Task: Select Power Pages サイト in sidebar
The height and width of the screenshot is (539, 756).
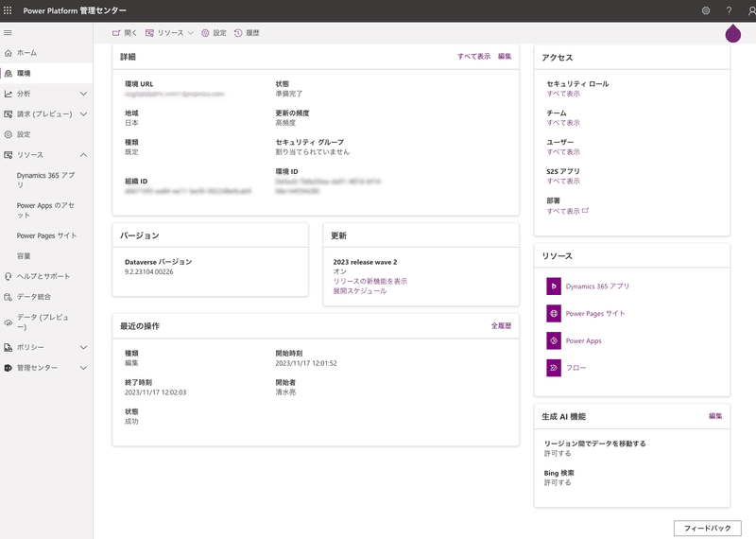Action: (x=46, y=236)
